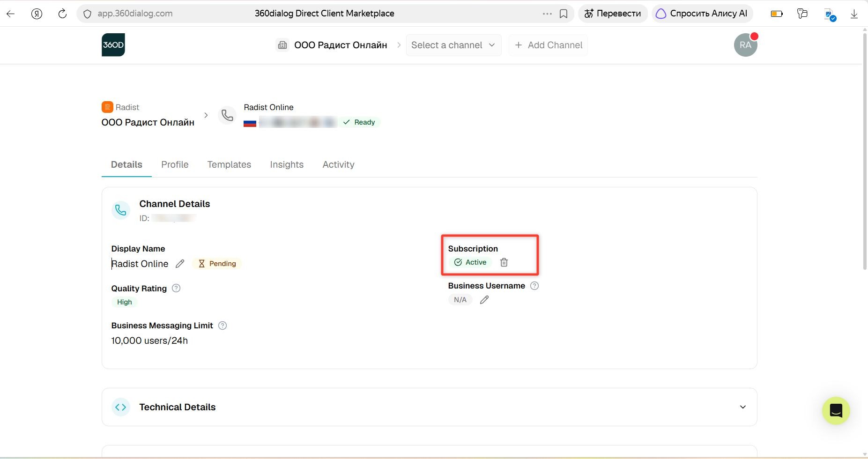
Task: Click the 10,000 users/24h value
Action: coord(149,341)
